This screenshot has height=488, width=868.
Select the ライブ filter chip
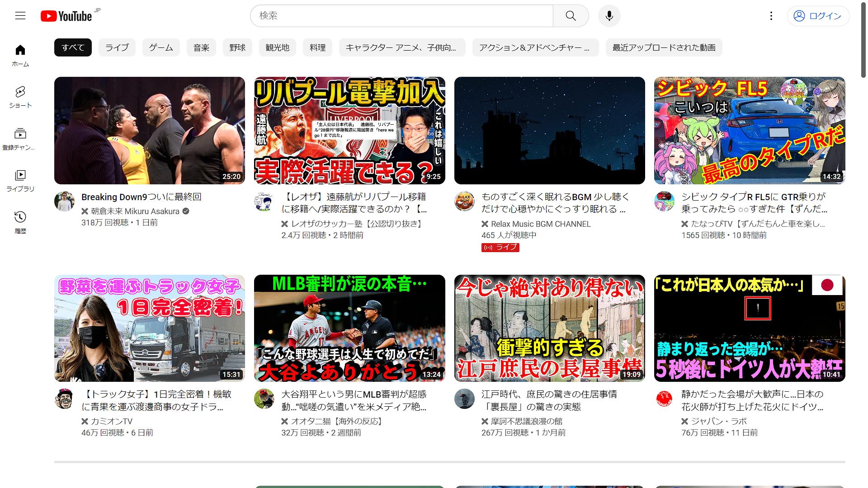pos(117,47)
